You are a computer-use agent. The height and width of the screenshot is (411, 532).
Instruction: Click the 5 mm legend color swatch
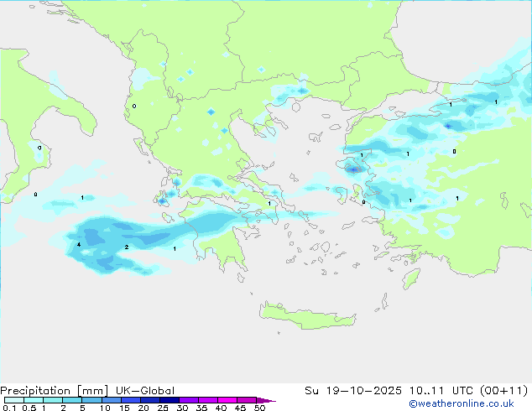point(91,400)
